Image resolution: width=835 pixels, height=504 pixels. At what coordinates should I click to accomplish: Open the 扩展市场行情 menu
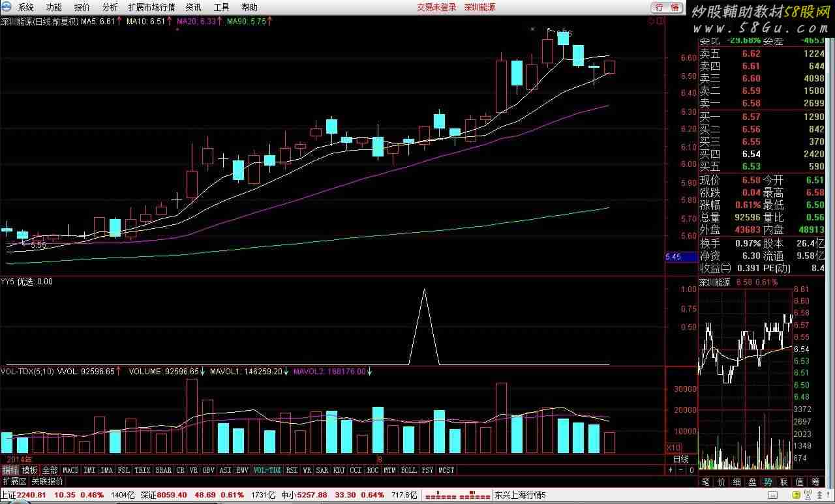[151, 7]
